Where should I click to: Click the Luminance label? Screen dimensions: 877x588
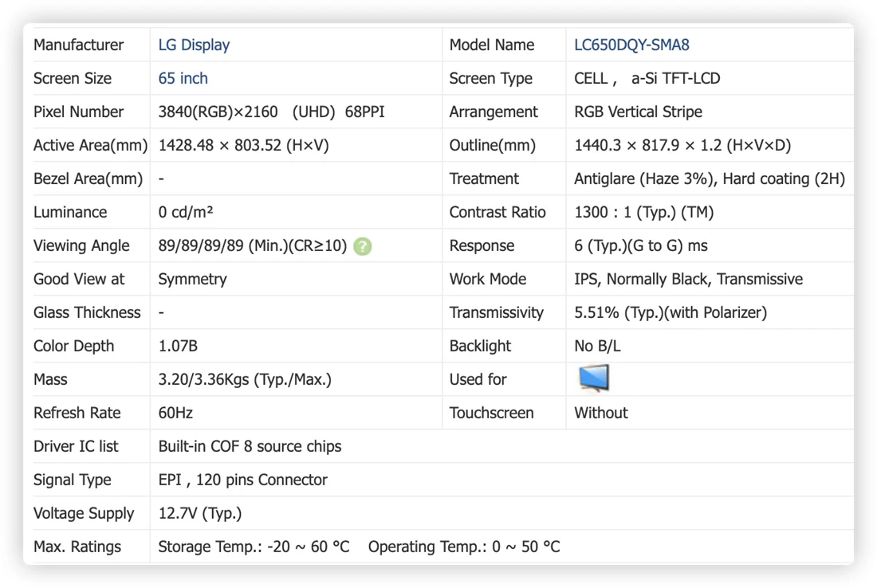pos(70,213)
